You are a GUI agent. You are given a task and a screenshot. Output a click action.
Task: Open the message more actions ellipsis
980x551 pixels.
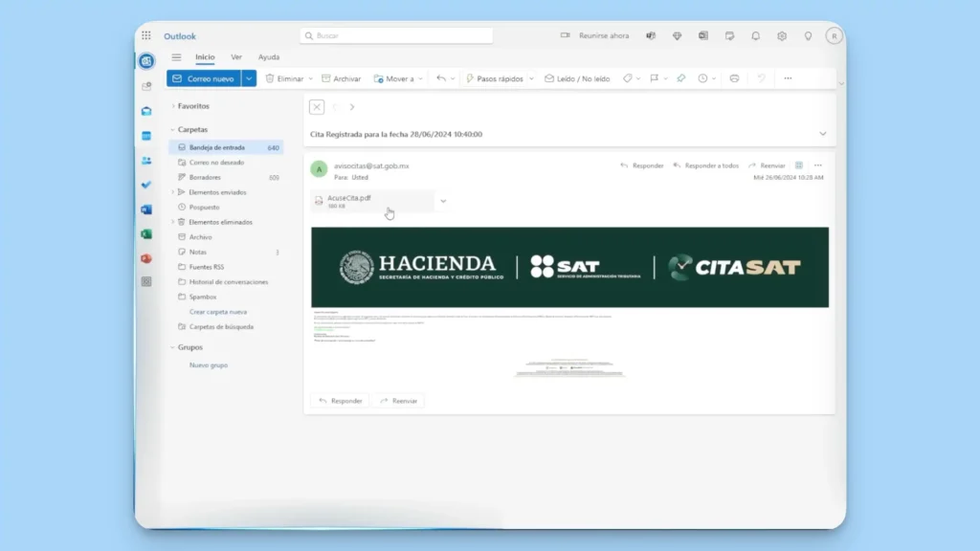[x=818, y=165]
